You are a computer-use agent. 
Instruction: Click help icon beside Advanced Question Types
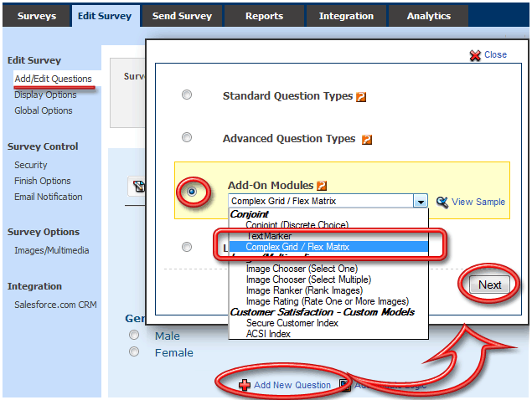point(367,140)
